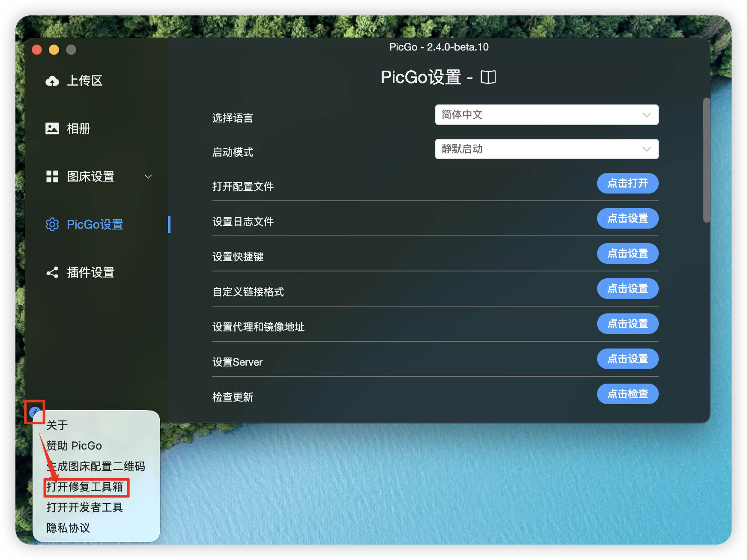This screenshot has height=560, width=747.
Task: Click the PicGo settings gear icon
Action: (52, 224)
